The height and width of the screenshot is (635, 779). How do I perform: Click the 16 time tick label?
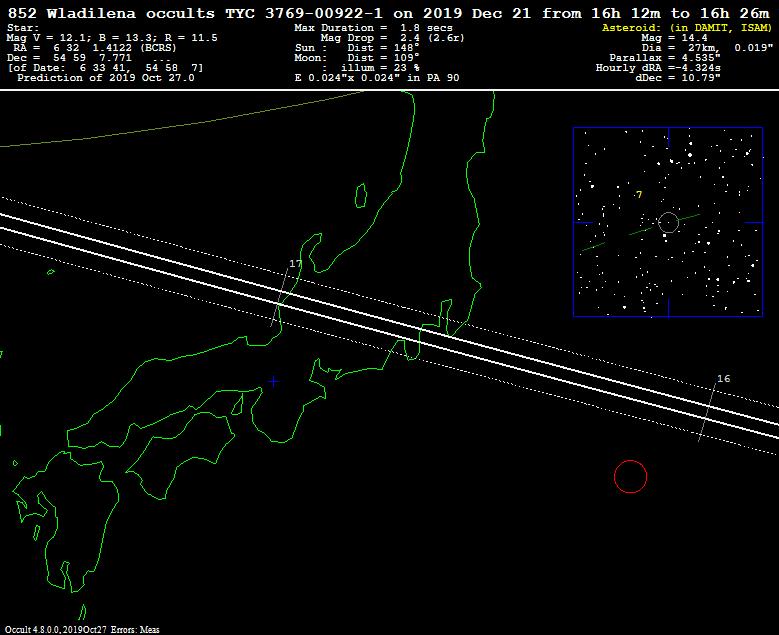(x=724, y=379)
